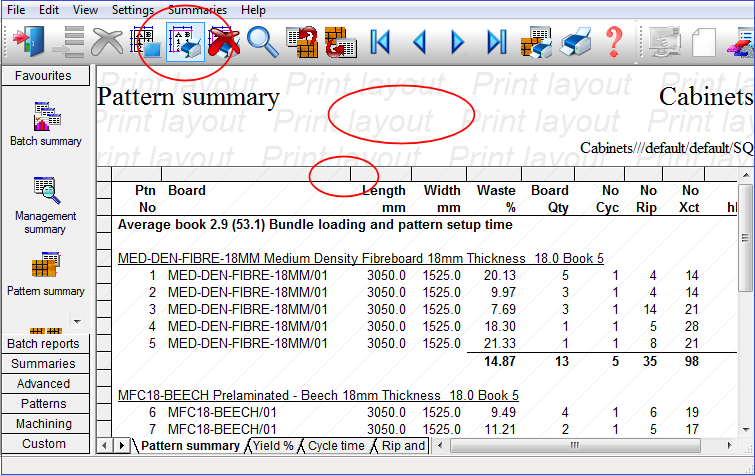Screen dimensions: 755x476
Task: Select pattern 6 MFC18-BEECH/01 row
Action: pyautogui.click(x=417, y=412)
